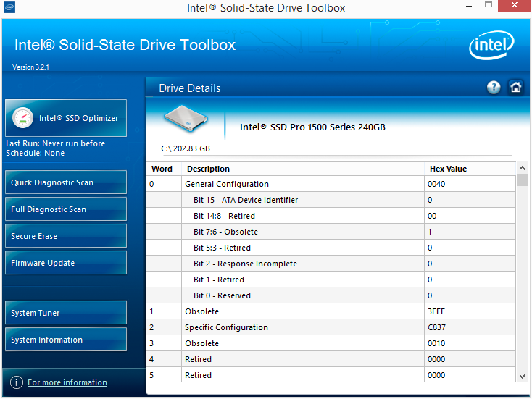Minimize the Toolbox window
The width and height of the screenshot is (532, 399).
coord(469,6)
